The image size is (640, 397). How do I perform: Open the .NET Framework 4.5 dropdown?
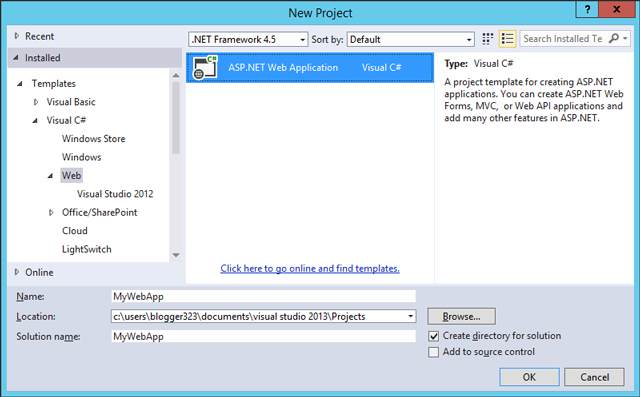[248, 40]
